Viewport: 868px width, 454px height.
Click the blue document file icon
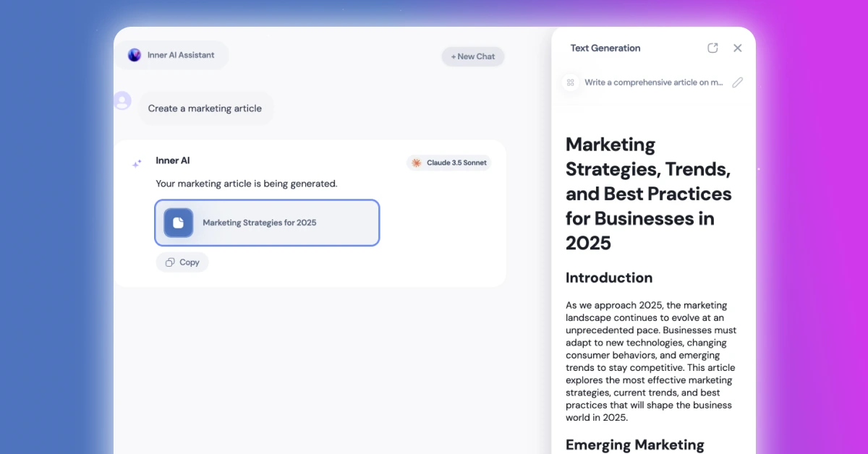tap(179, 223)
